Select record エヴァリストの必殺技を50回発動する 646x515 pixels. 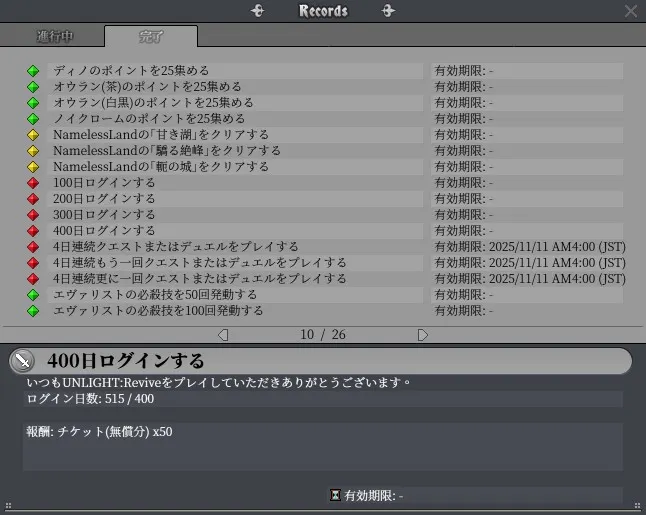point(235,295)
